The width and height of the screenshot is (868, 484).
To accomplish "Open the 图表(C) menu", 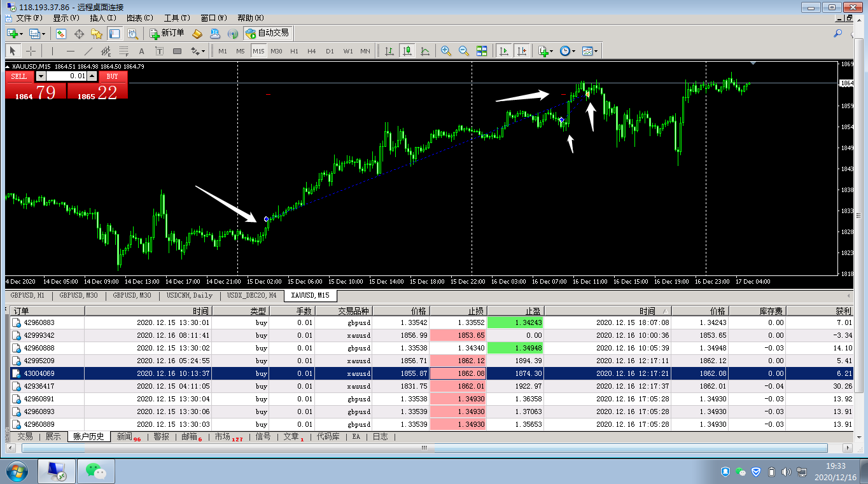I will point(140,18).
